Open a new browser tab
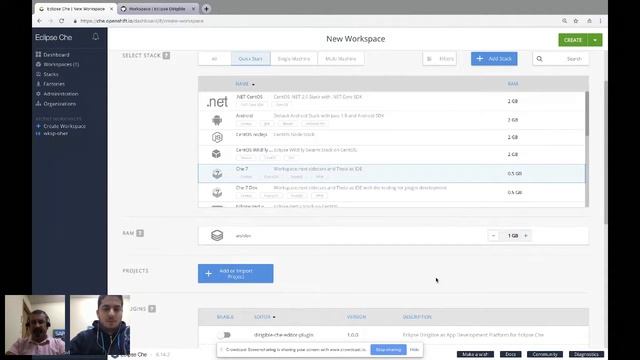This screenshot has width=640, height=360. tap(206, 9)
